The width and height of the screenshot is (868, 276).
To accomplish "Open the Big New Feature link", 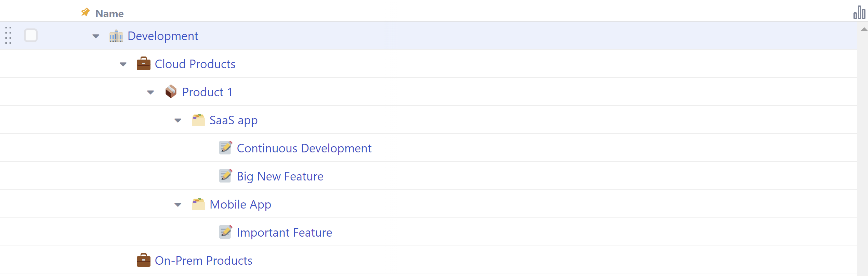I will 280,176.
